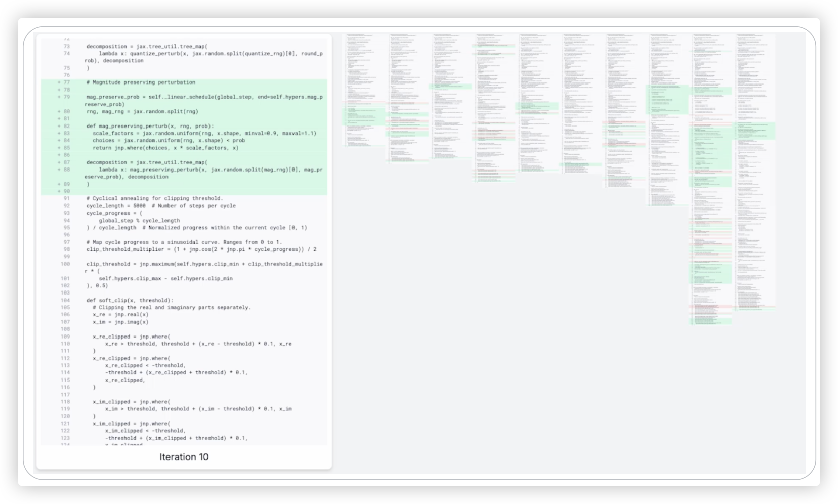
Task: Click the "return jnp.where(choices" added line
Action: pyautogui.click(x=165, y=148)
